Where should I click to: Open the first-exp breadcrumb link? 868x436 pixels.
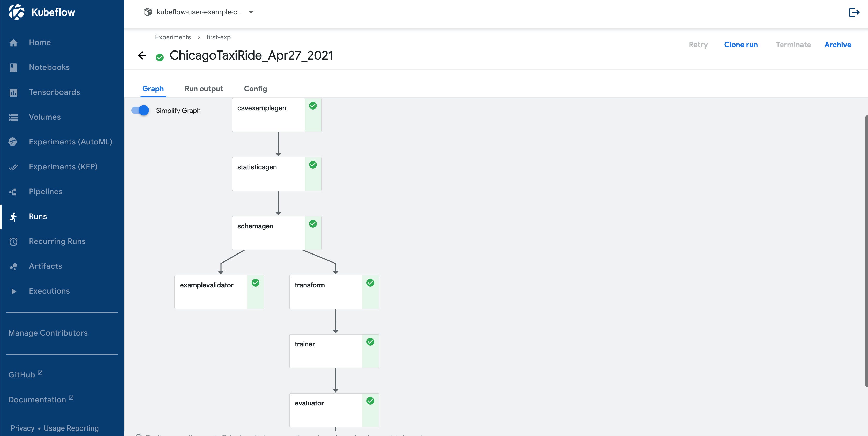tap(218, 37)
